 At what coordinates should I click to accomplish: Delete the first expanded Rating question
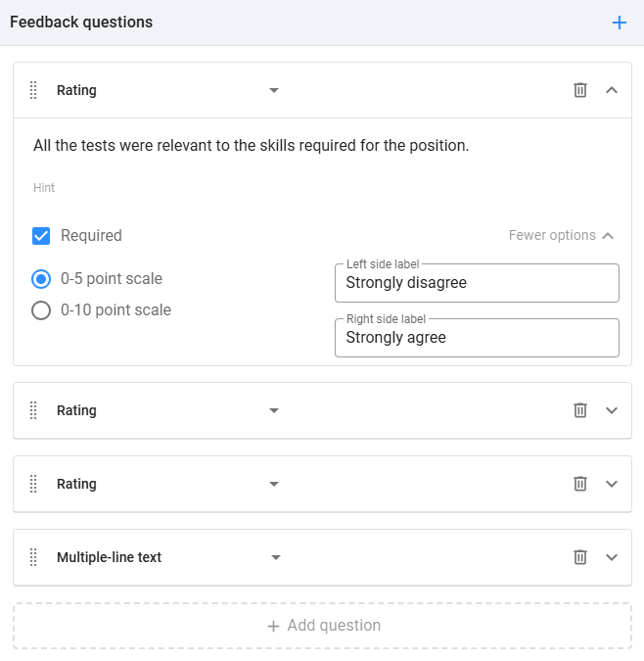[x=580, y=90]
